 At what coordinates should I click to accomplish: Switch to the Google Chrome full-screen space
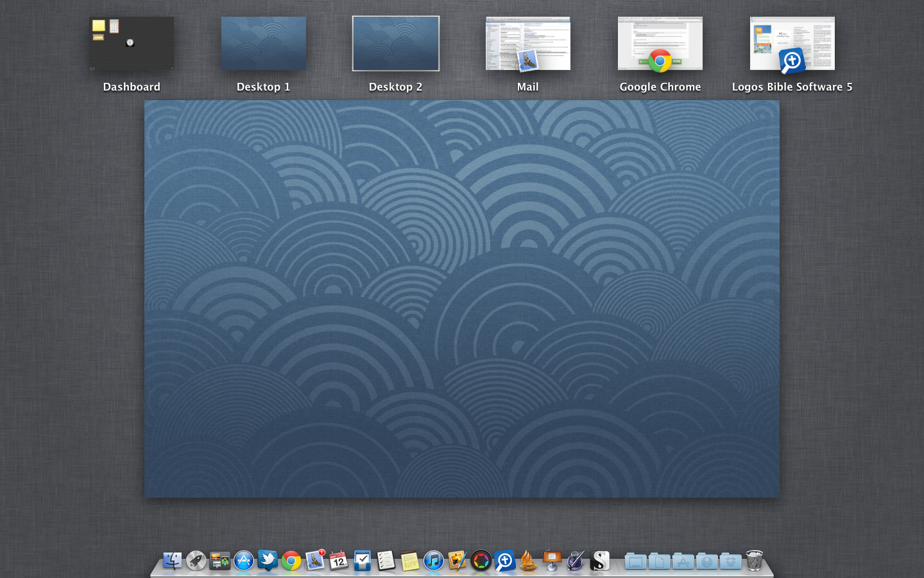point(660,44)
